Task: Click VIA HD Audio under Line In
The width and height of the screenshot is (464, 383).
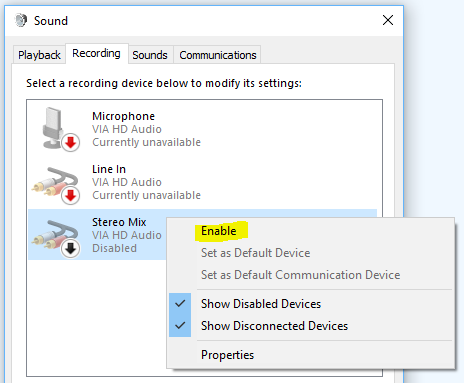Action: (127, 182)
